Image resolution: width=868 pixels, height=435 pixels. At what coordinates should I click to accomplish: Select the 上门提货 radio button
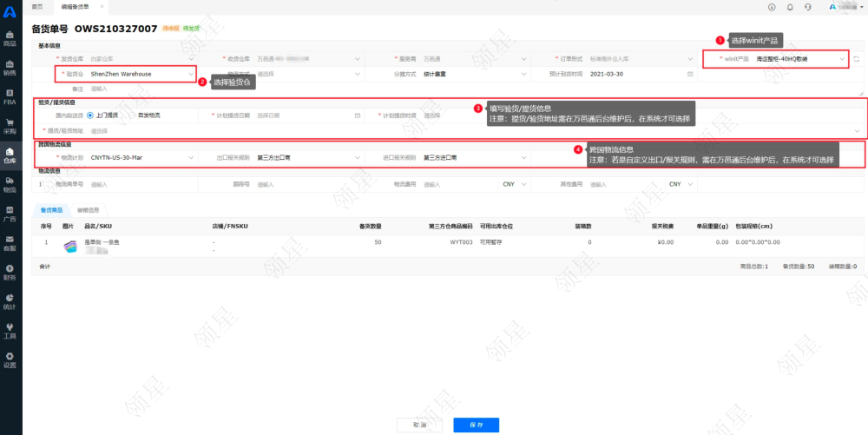[x=90, y=115]
